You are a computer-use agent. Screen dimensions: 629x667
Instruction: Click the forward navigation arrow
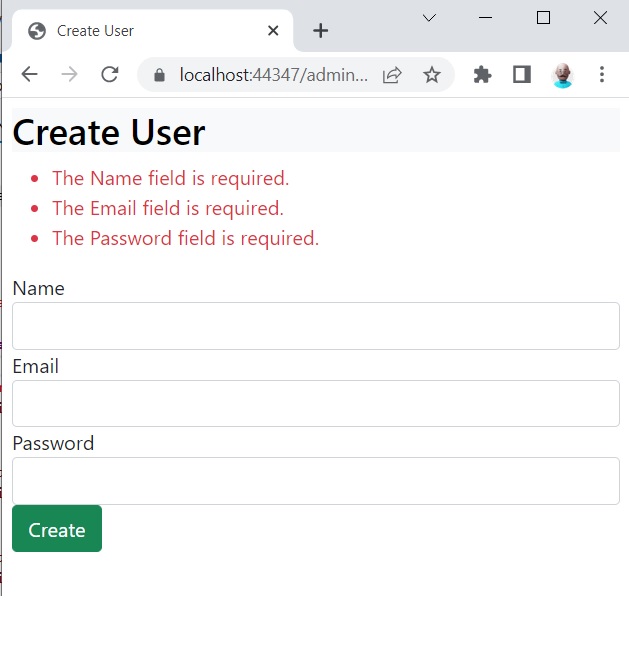coord(69,74)
